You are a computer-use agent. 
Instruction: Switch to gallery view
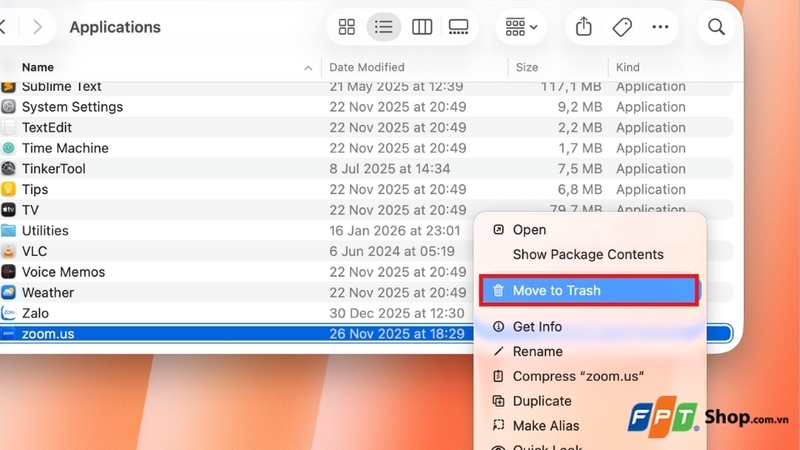click(x=458, y=27)
